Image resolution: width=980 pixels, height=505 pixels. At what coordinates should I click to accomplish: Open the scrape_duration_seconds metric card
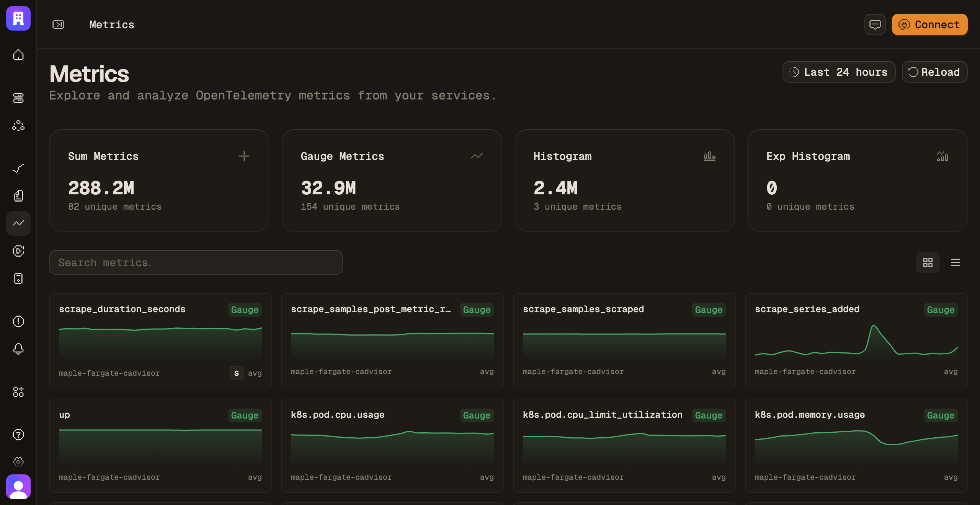click(x=160, y=341)
